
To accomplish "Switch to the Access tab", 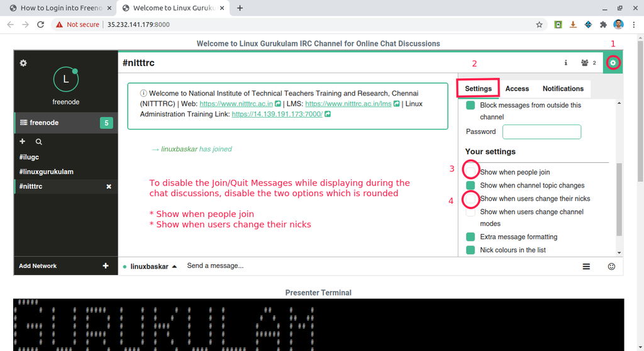I will point(517,89).
